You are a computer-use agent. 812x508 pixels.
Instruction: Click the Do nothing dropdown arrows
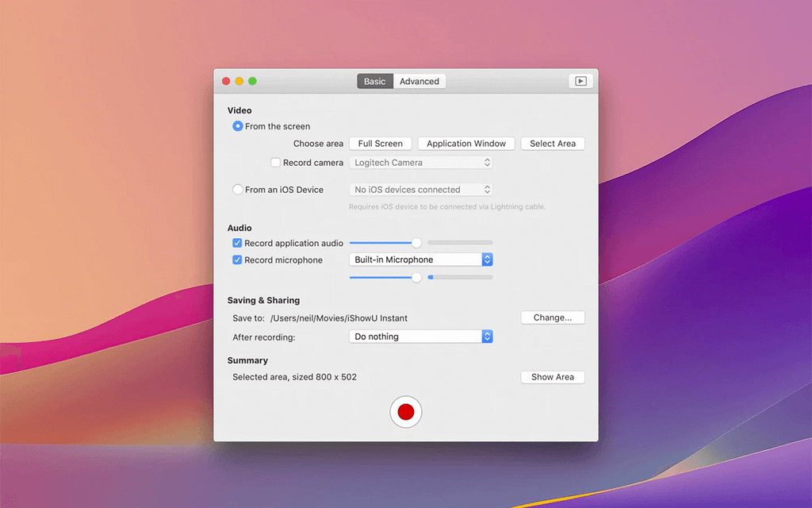coord(487,336)
